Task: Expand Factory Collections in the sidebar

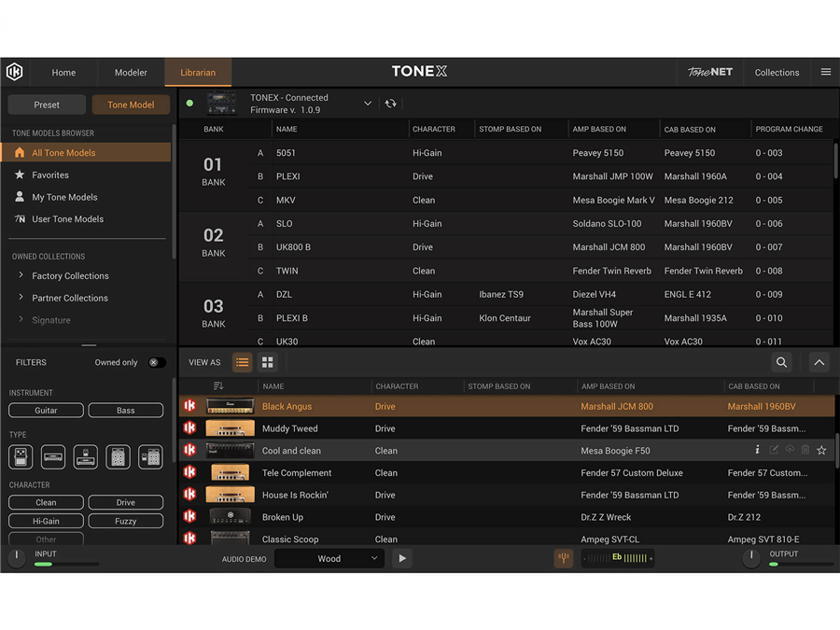Action: coord(21,275)
